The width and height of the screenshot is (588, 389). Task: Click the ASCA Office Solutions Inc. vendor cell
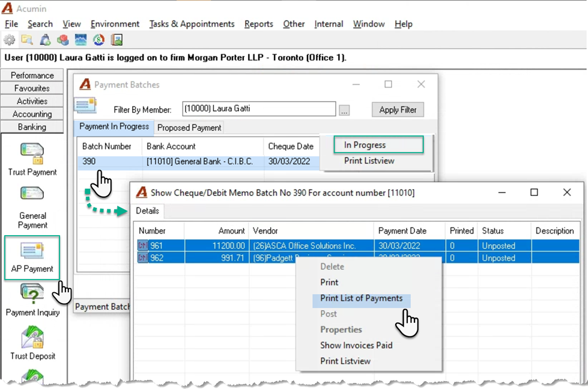point(311,245)
